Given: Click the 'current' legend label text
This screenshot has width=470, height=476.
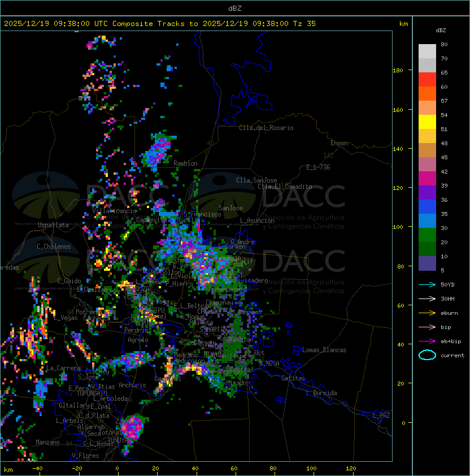Looking at the screenshot, I should pyautogui.click(x=452, y=355).
